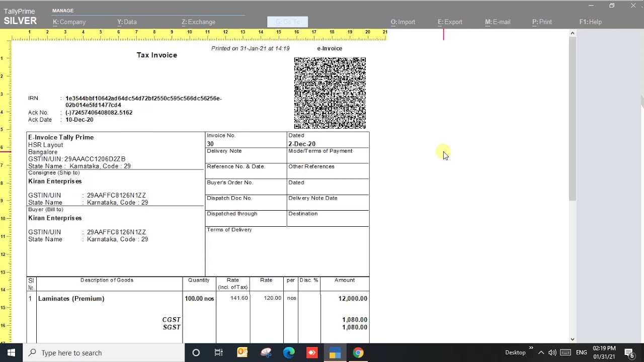
Task: Open Microsoft Edge from the taskbar
Action: pyautogui.click(x=289, y=353)
